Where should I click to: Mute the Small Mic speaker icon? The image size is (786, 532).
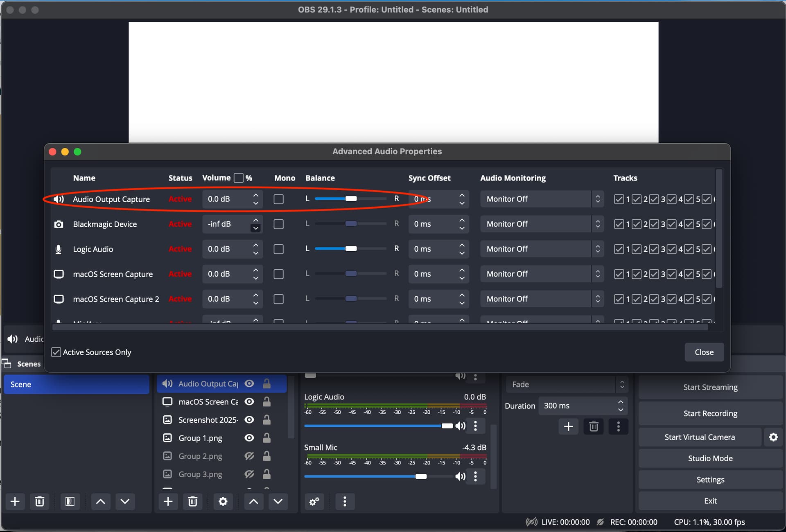click(x=461, y=476)
